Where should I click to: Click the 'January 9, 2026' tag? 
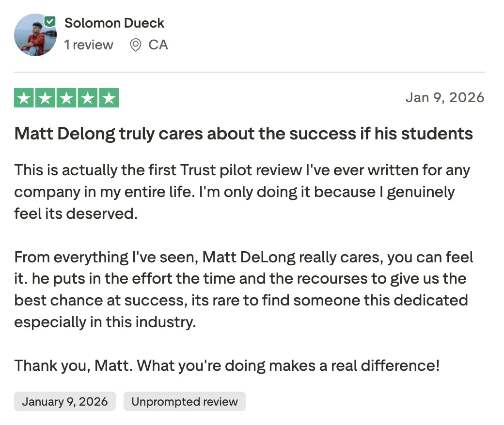(65, 402)
